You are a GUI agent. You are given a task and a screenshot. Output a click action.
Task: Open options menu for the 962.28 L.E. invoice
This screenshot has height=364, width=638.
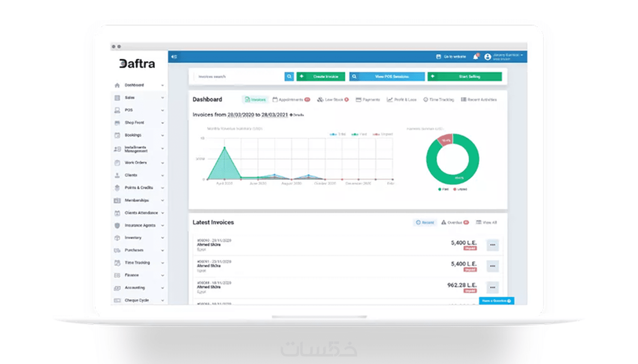[492, 287]
